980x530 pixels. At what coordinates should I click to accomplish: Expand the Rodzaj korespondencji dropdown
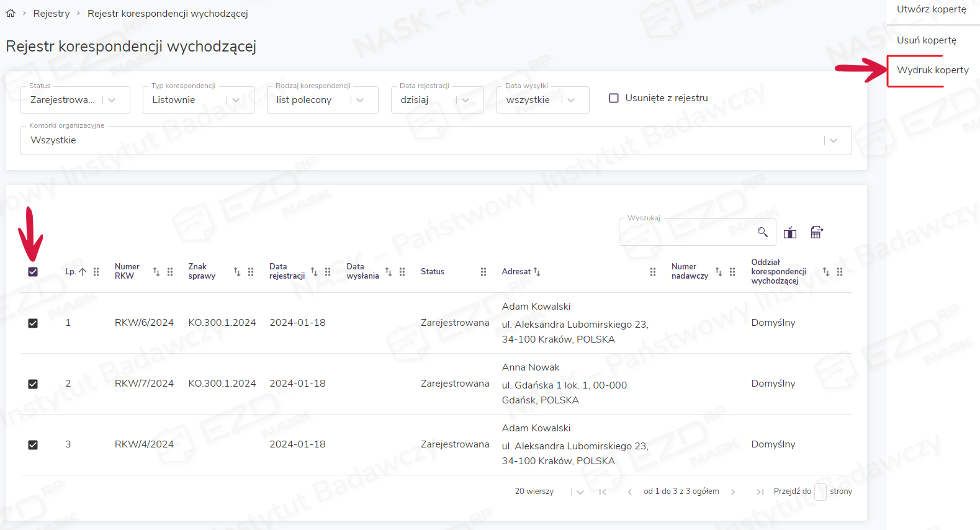coord(322,100)
